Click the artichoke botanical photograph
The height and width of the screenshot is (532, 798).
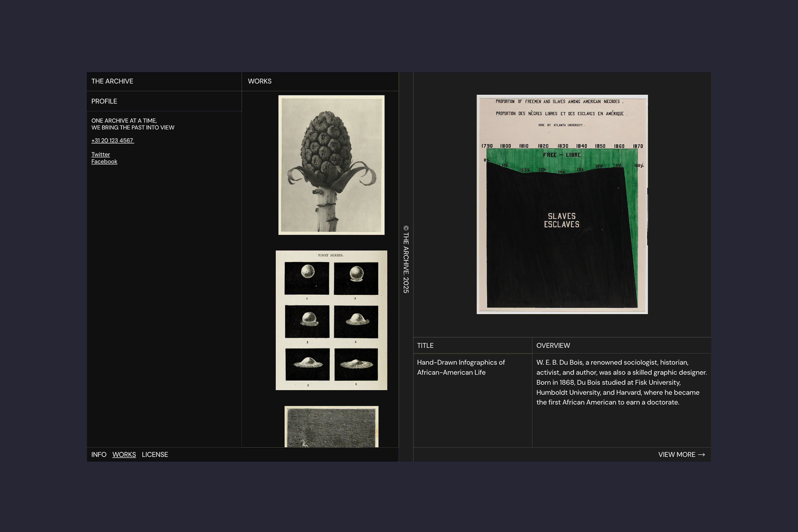[331, 164]
